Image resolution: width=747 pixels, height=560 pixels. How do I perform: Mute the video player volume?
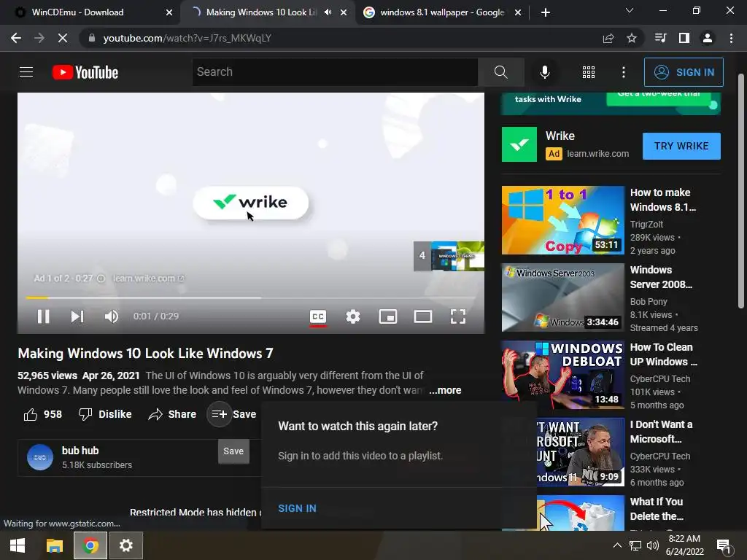pos(112,316)
